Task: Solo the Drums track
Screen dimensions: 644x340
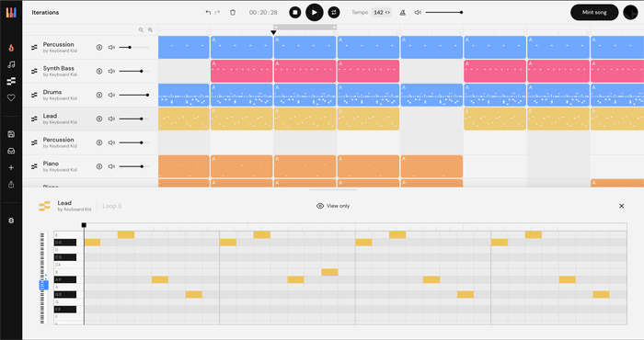Action: coord(99,95)
